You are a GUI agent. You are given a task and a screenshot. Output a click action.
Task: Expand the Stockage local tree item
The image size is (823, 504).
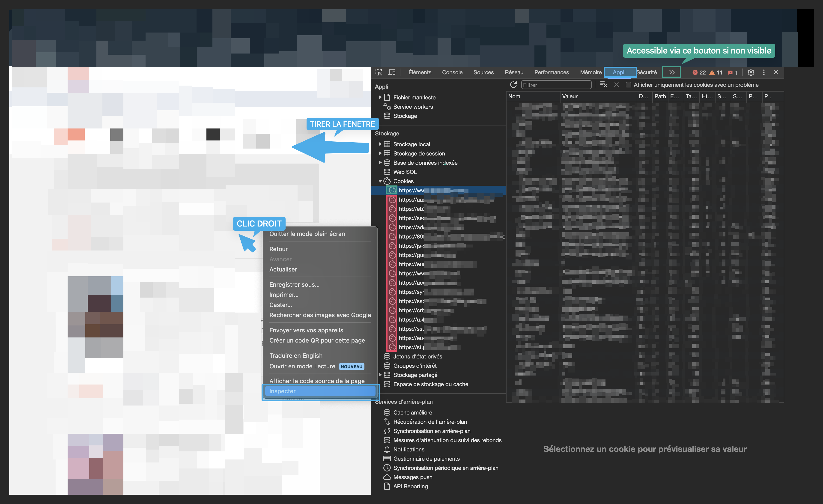click(x=380, y=144)
